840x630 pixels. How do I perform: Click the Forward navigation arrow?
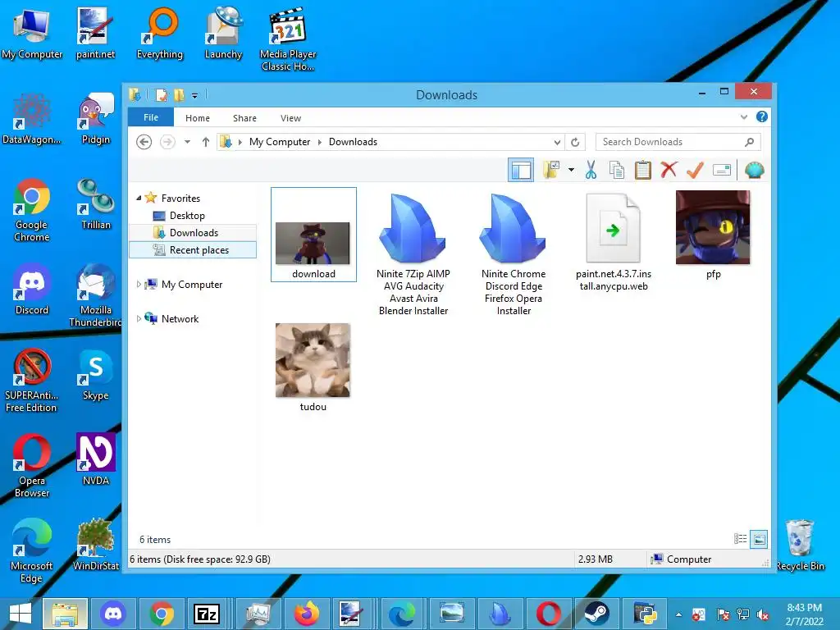click(167, 142)
